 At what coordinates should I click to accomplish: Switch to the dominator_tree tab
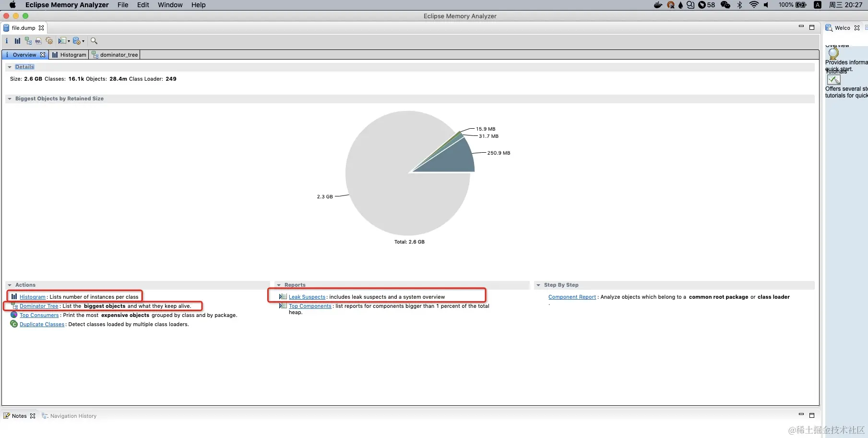[115, 55]
